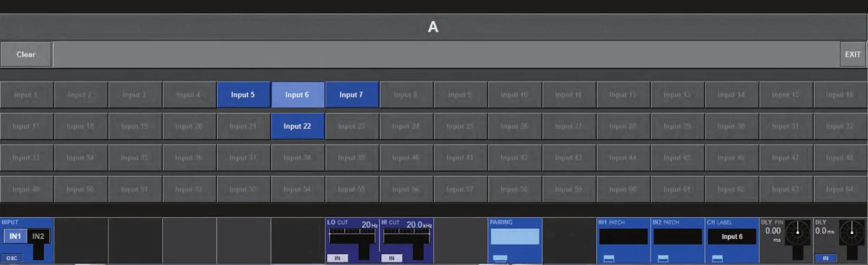Screen dimensions: 868x265
Task: Select the Input 40 channel button
Action: coord(406,158)
